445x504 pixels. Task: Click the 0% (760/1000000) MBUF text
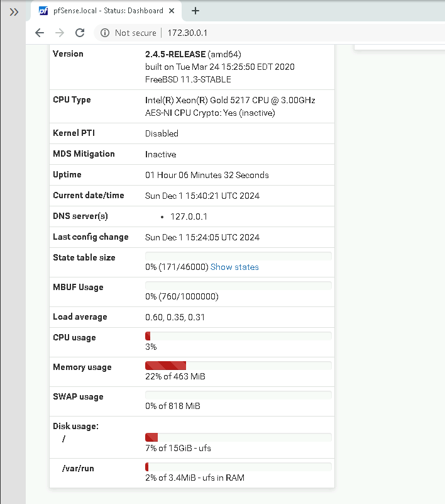(182, 297)
